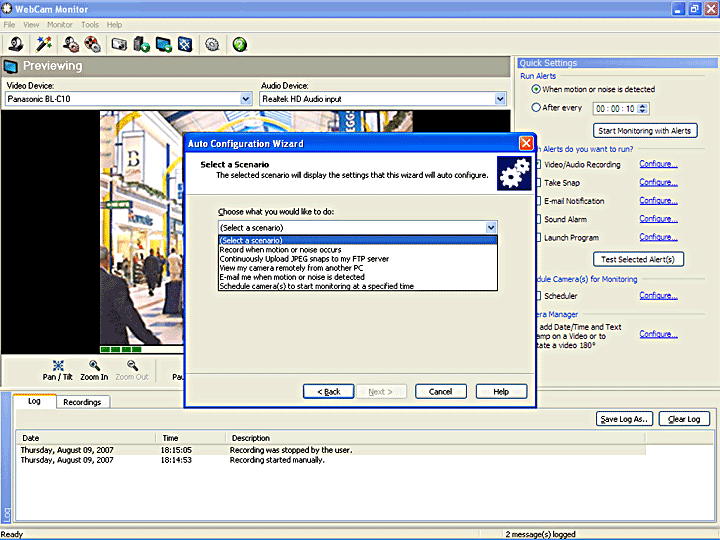Image resolution: width=720 pixels, height=540 pixels.
Task: Choose 'View my camera remotely from another PC'
Action: click(358, 268)
